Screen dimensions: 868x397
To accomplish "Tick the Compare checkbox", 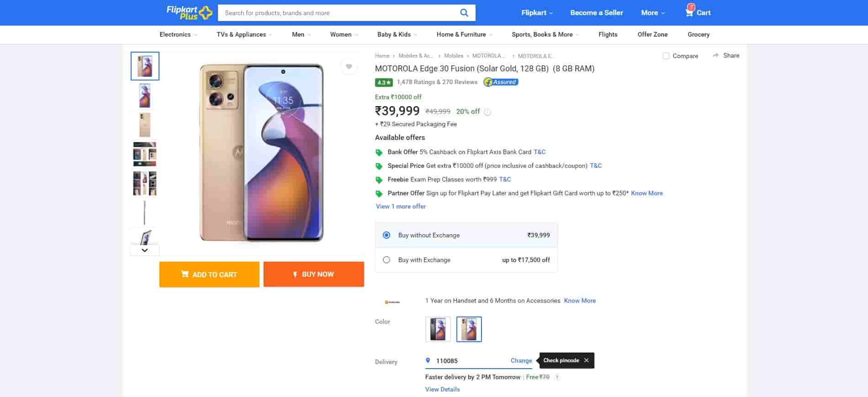I will [x=666, y=56].
